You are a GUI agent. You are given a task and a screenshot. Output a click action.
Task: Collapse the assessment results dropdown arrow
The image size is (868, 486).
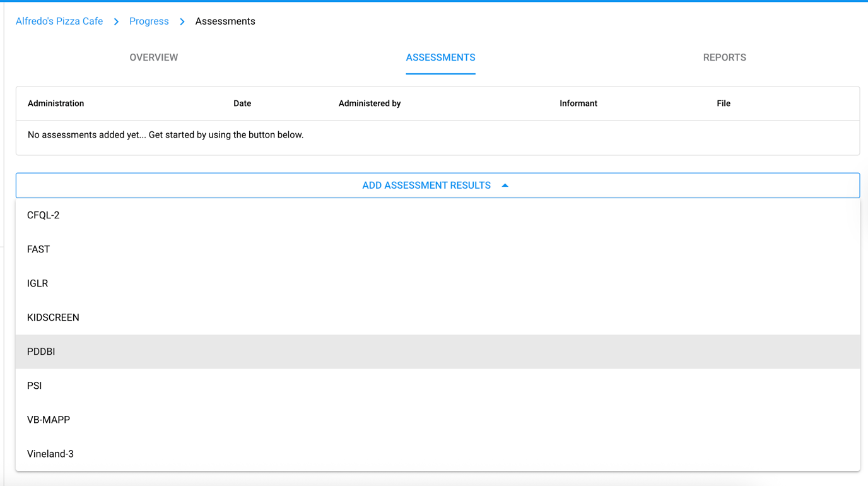pos(505,185)
